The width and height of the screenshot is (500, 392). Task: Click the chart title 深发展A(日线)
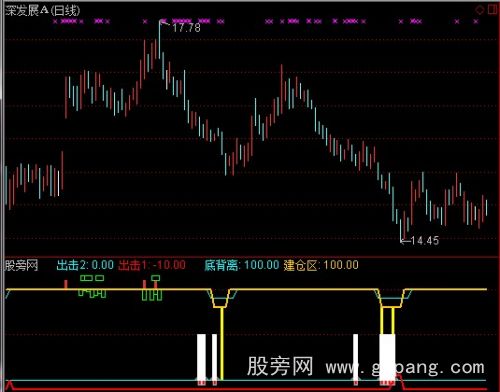tap(43, 11)
